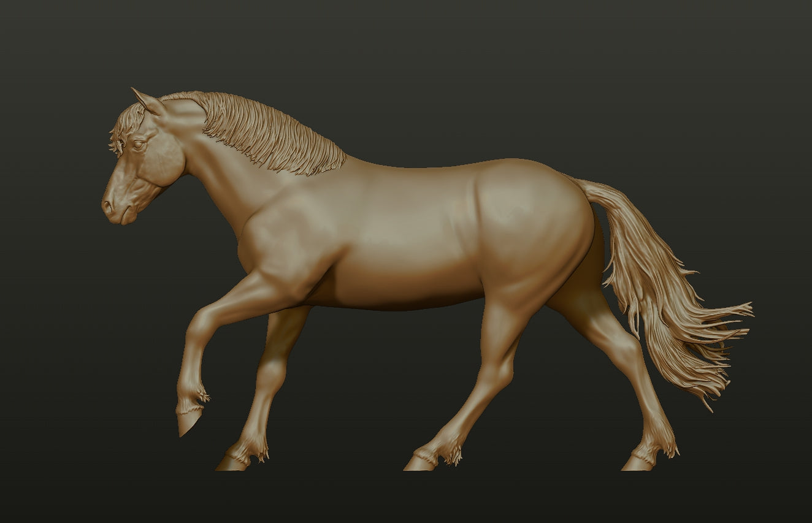
Task: Click the forelock hair on the forehead
Action: (124, 126)
